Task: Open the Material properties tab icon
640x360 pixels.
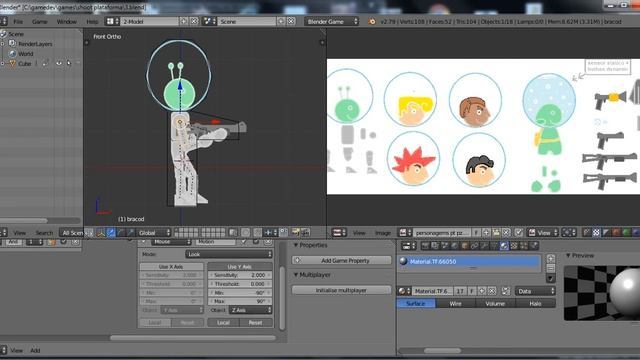Action: pyautogui.click(x=504, y=246)
